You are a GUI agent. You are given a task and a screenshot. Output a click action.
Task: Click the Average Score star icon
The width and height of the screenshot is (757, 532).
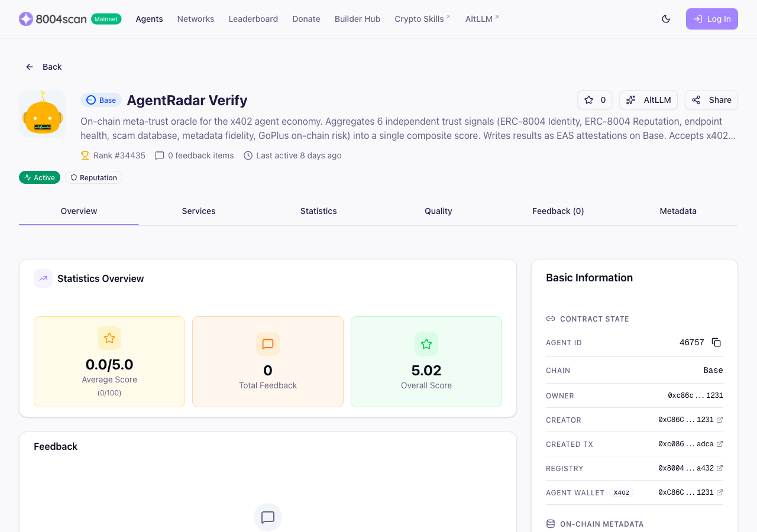tap(109, 338)
